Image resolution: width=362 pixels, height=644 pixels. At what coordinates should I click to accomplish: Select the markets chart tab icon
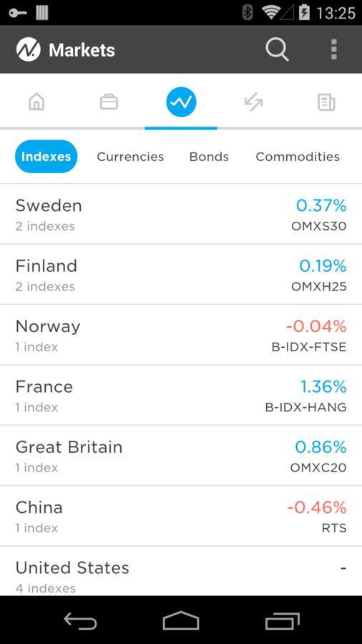click(181, 102)
